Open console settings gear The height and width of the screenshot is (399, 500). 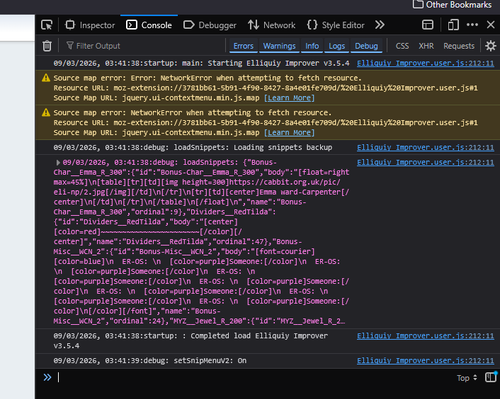click(x=490, y=46)
